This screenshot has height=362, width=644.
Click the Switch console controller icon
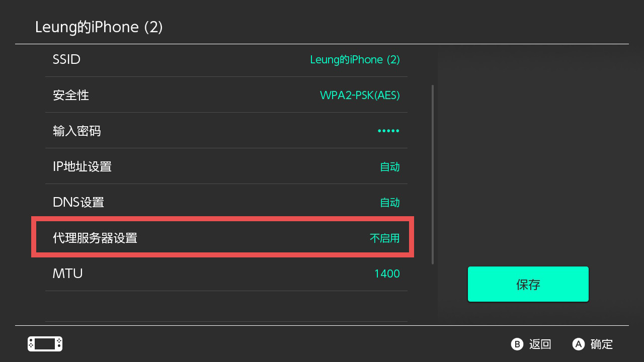(45, 344)
